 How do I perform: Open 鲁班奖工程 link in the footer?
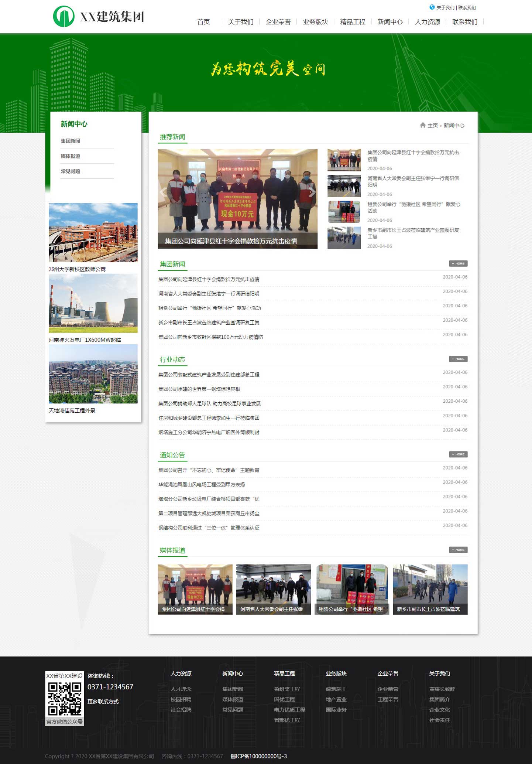pos(287,689)
